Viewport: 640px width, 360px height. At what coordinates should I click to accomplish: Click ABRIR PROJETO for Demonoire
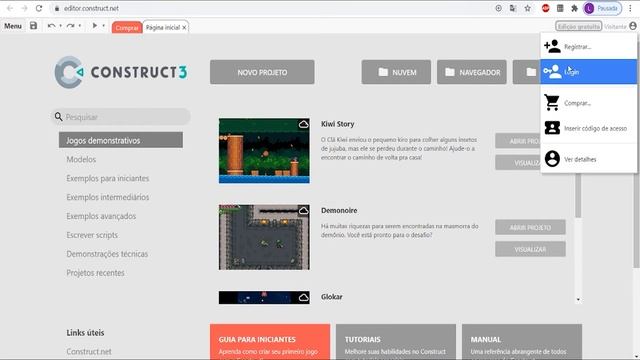coord(530,227)
